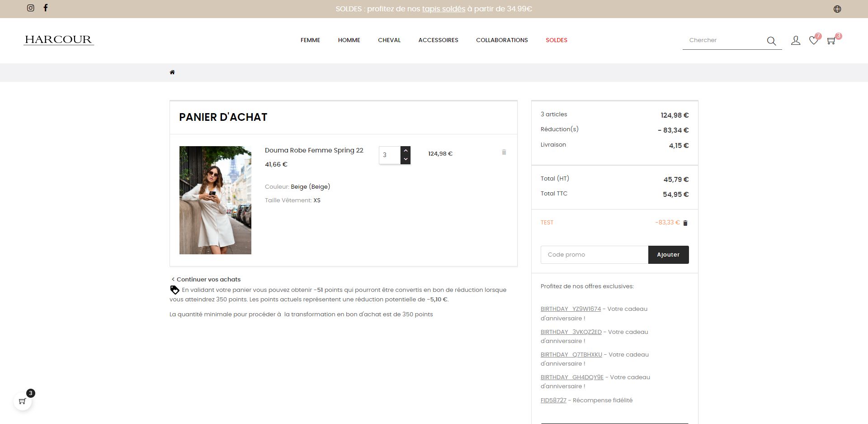Apply promo code BIRTHDAY_Q7TBHXKU
This screenshot has width=868, height=424.
571,355
